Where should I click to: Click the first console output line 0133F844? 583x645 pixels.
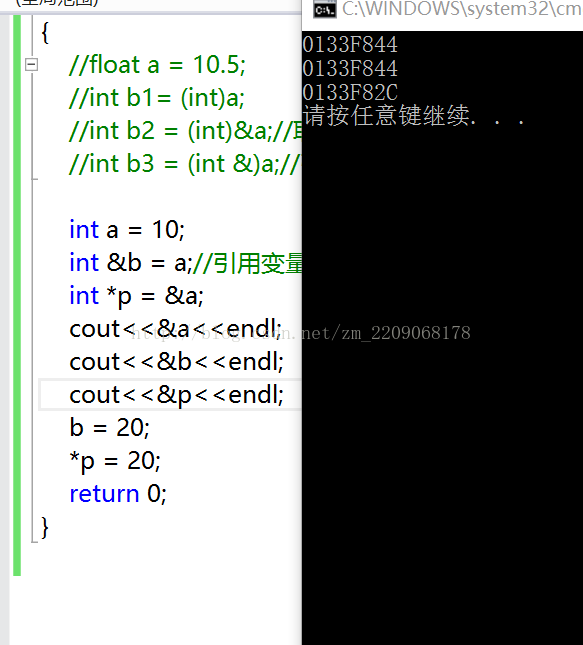coord(350,44)
